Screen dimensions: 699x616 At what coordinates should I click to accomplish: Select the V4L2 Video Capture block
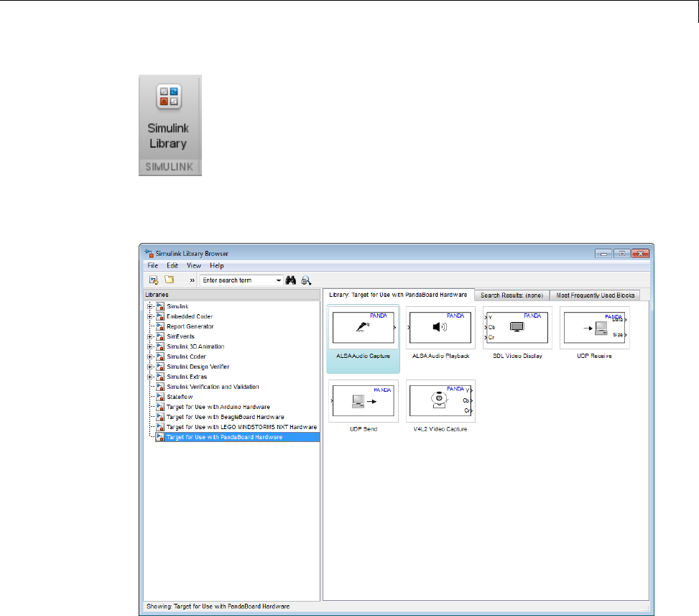point(440,401)
